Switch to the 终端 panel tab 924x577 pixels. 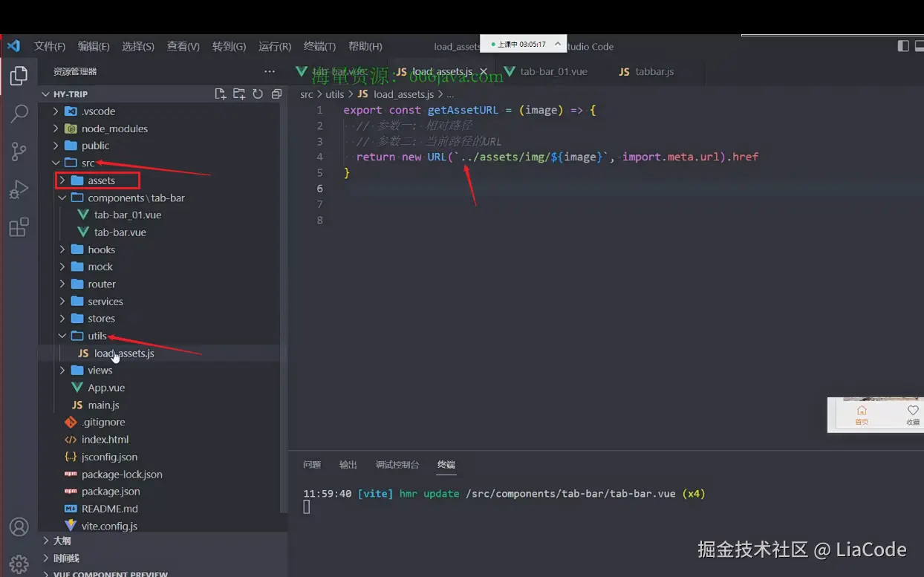click(x=446, y=465)
